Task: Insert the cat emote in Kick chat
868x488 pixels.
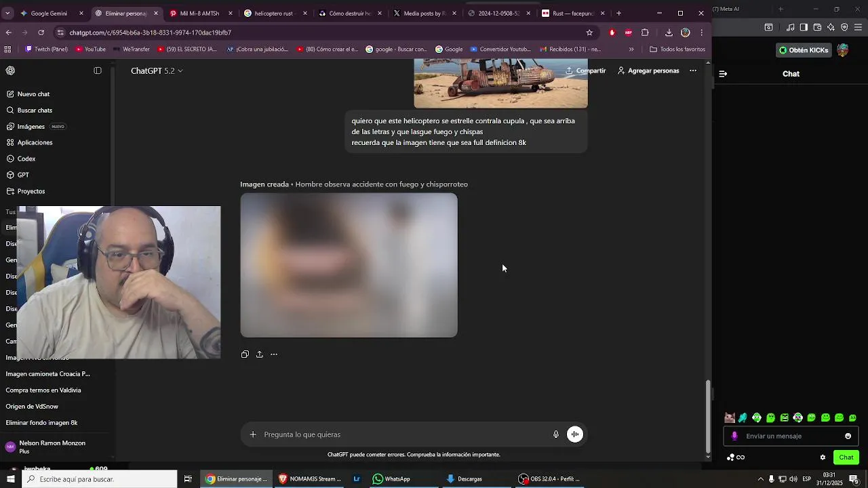Action: pos(730,418)
